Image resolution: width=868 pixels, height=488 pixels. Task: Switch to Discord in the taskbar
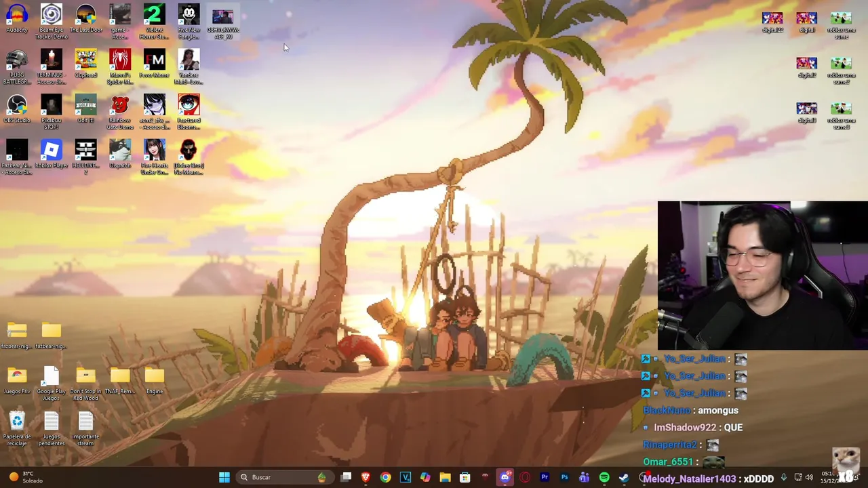click(505, 477)
